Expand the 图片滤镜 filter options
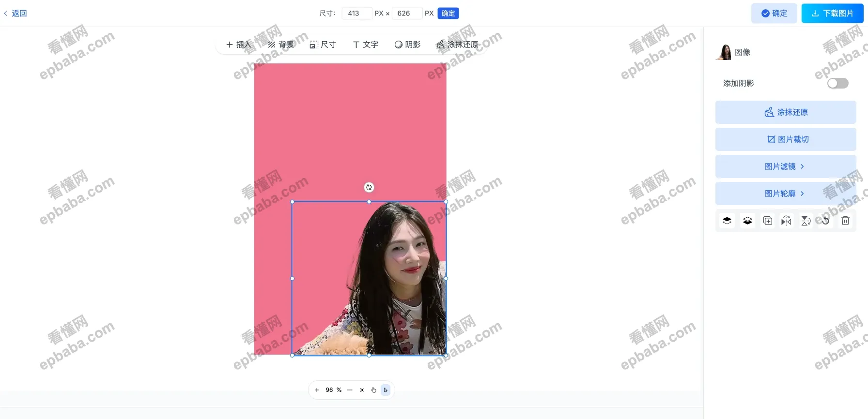The height and width of the screenshot is (419, 868). (x=786, y=166)
